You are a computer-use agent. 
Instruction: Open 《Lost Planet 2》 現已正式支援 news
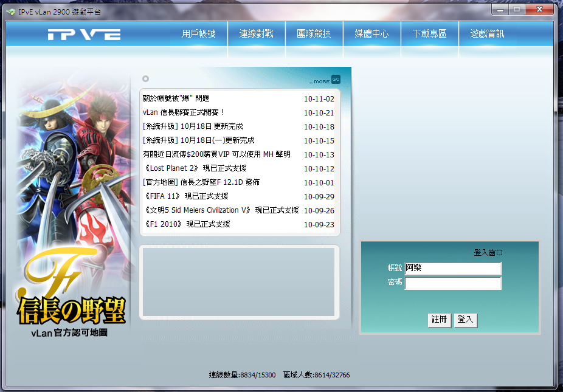(195, 168)
